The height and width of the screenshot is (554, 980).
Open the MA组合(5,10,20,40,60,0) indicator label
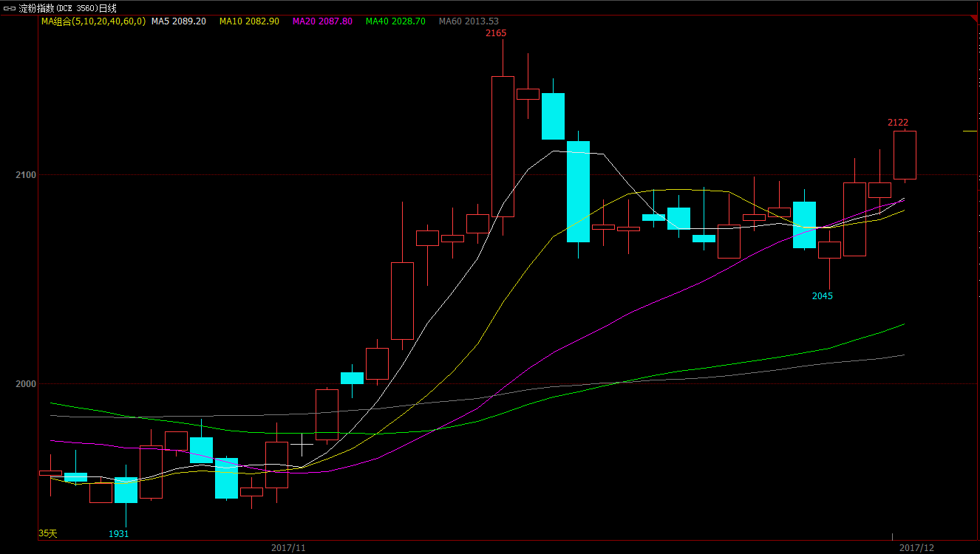[93, 21]
